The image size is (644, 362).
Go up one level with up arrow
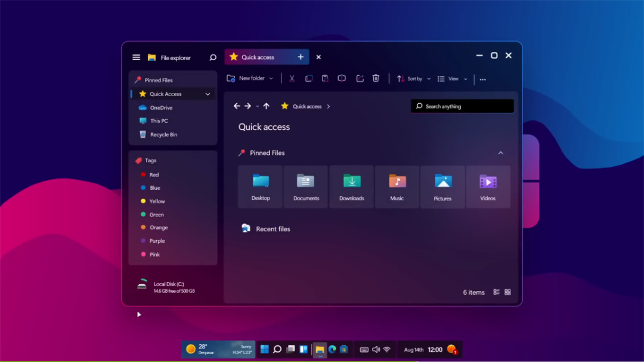click(267, 106)
